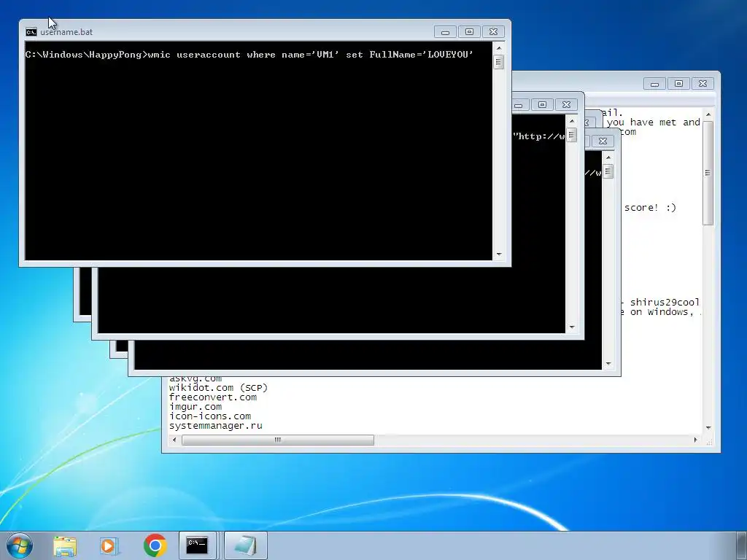The image size is (747, 560).
Task: Click up arrow on username.bat scrollbar
Action: click(499, 48)
